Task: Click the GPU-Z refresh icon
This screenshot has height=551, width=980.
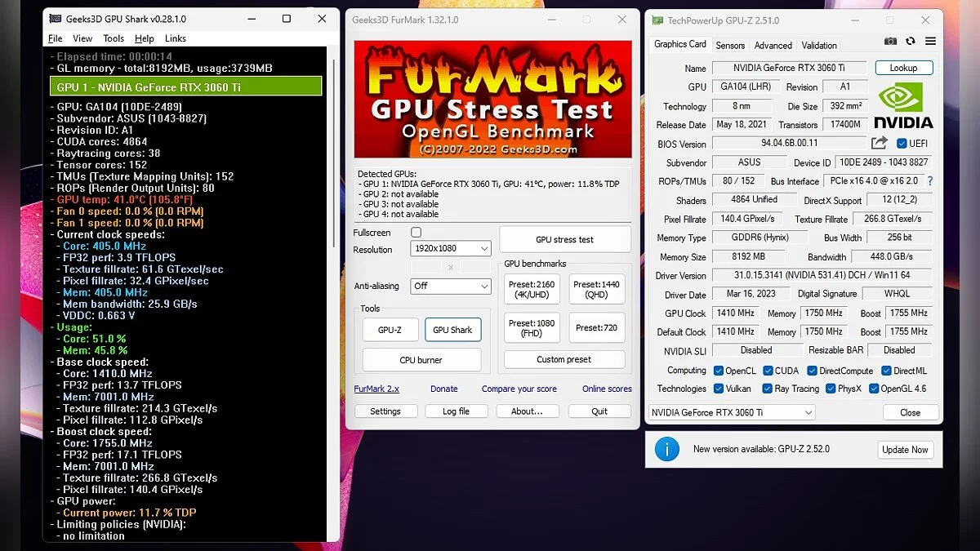Action: 911,42
